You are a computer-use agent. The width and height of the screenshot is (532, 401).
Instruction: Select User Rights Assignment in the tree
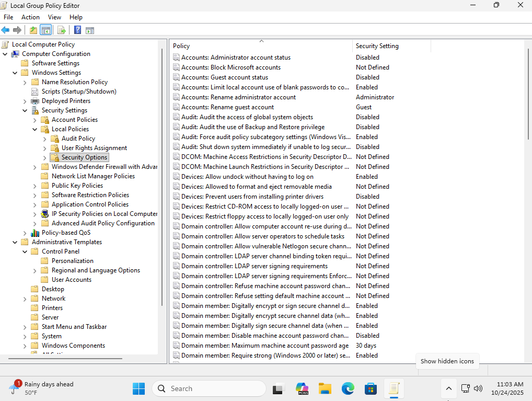94,148
